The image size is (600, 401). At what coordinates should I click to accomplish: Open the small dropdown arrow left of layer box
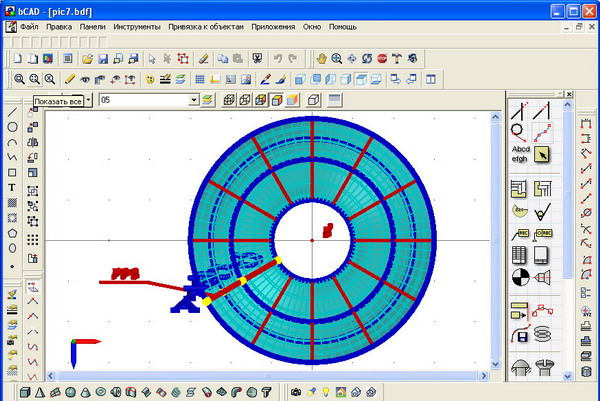coord(88,100)
